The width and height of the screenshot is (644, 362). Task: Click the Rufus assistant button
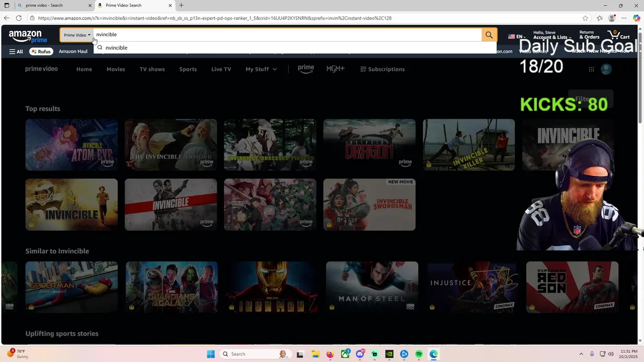pyautogui.click(x=41, y=51)
